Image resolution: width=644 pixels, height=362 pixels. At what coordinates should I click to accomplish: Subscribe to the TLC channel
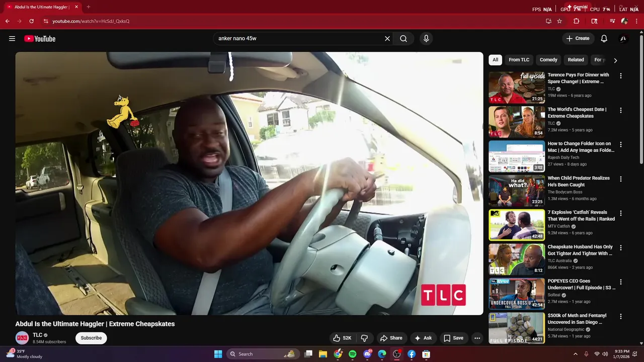point(91,338)
